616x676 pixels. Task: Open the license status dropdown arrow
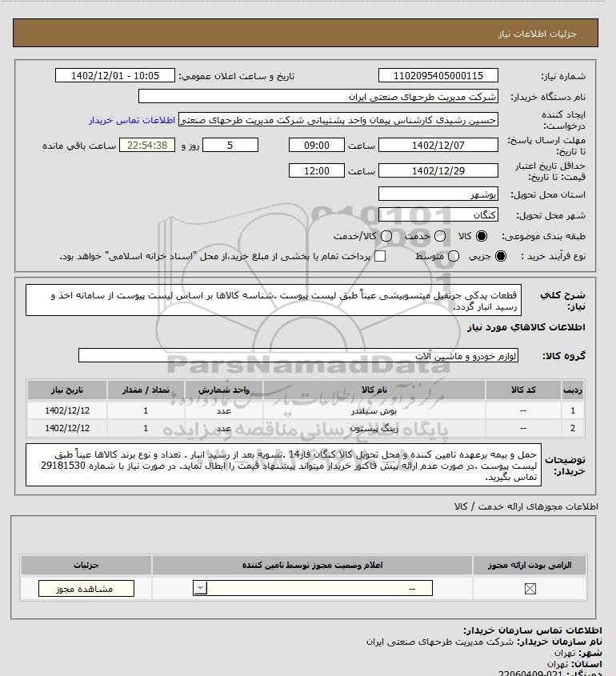pos(201,588)
